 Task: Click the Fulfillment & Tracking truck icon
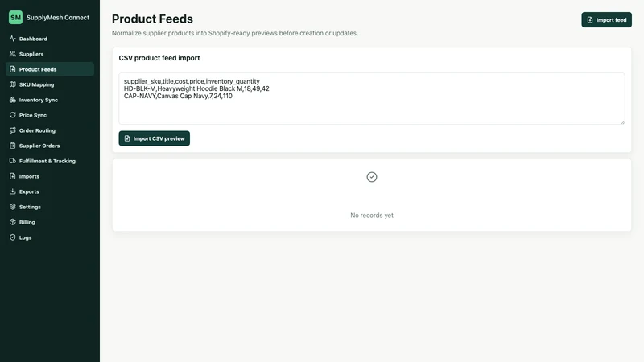click(13, 161)
